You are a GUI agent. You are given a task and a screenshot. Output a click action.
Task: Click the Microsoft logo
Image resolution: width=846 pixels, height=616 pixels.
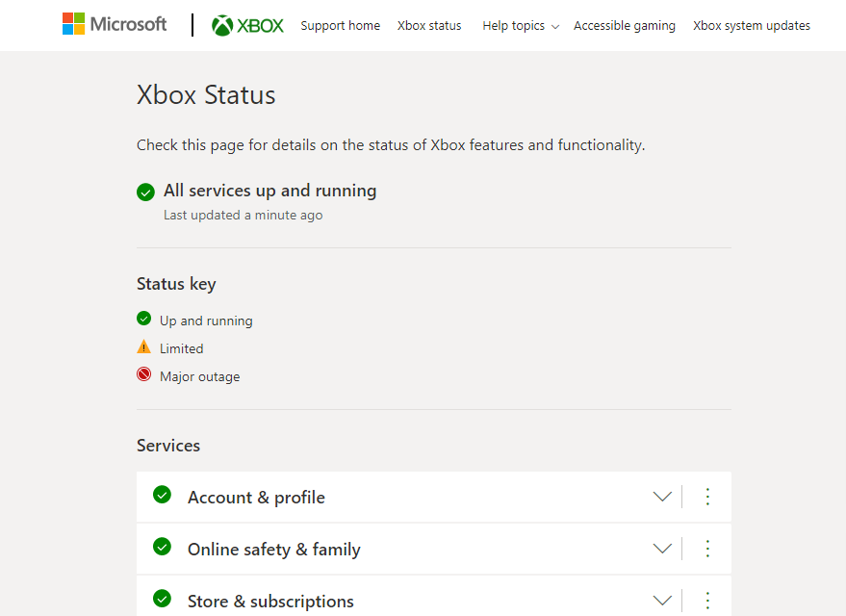coord(114,23)
